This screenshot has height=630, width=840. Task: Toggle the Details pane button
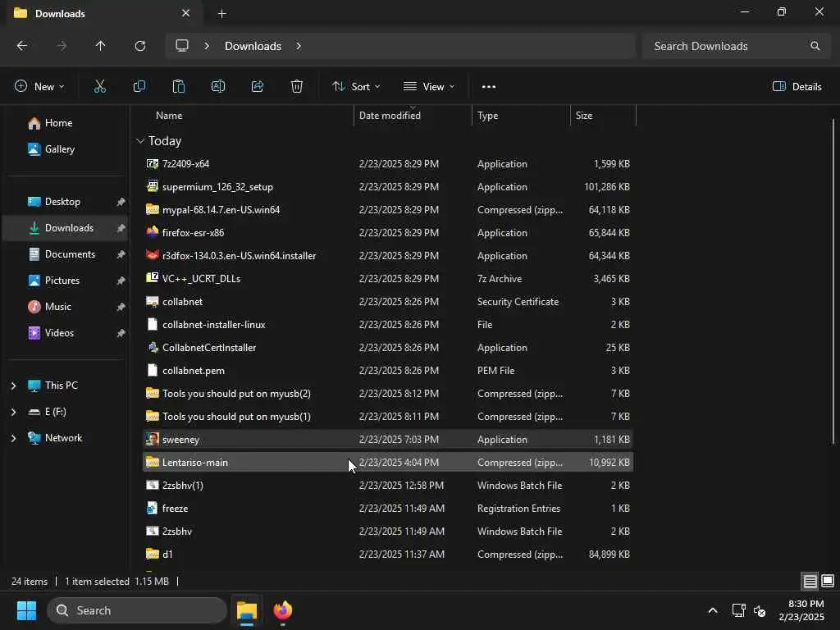[797, 86]
